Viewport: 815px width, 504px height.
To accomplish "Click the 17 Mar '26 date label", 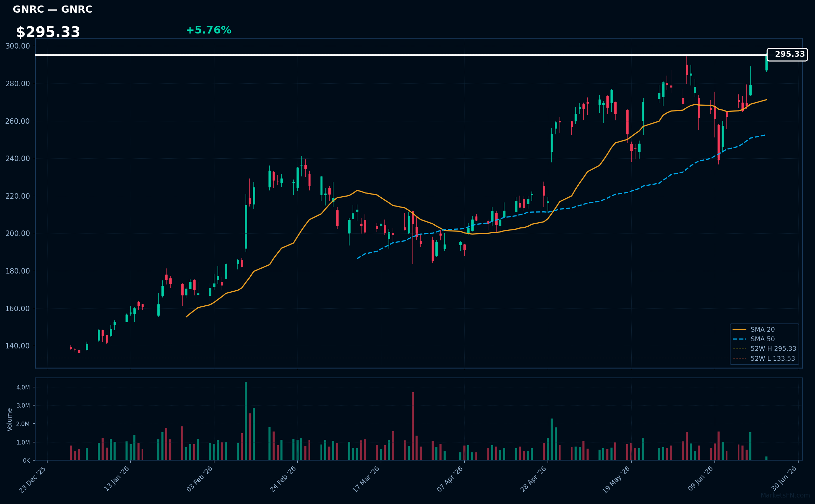I will coord(366,479).
